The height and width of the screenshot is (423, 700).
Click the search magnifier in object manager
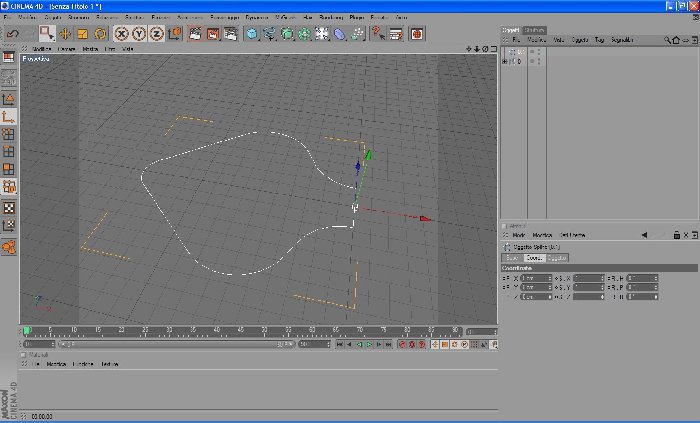click(667, 40)
